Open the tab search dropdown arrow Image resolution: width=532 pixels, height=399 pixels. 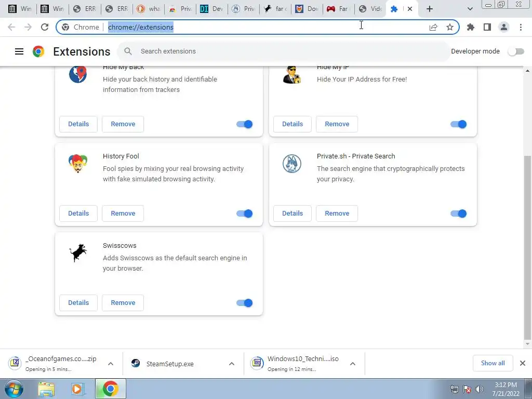click(x=470, y=9)
